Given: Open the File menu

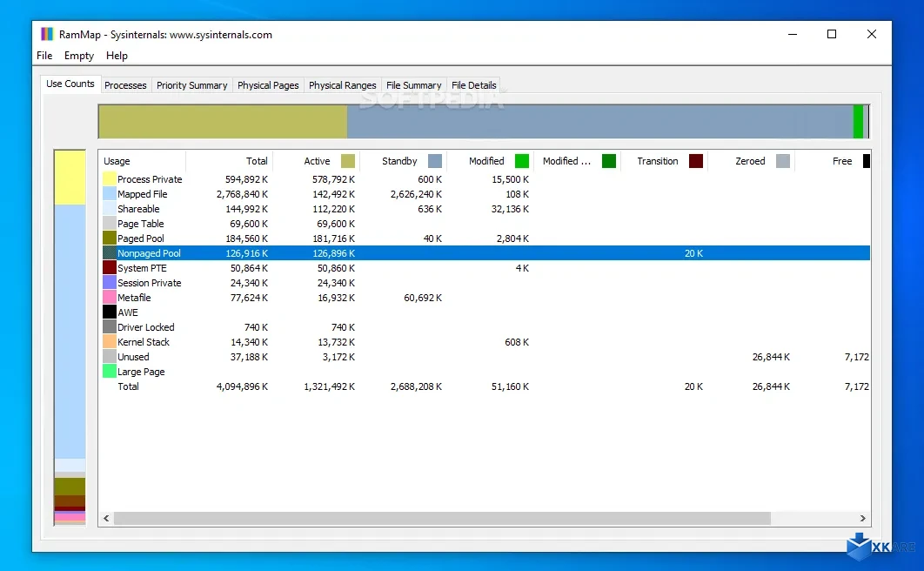Looking at the screenshot, I should point(44,56).
